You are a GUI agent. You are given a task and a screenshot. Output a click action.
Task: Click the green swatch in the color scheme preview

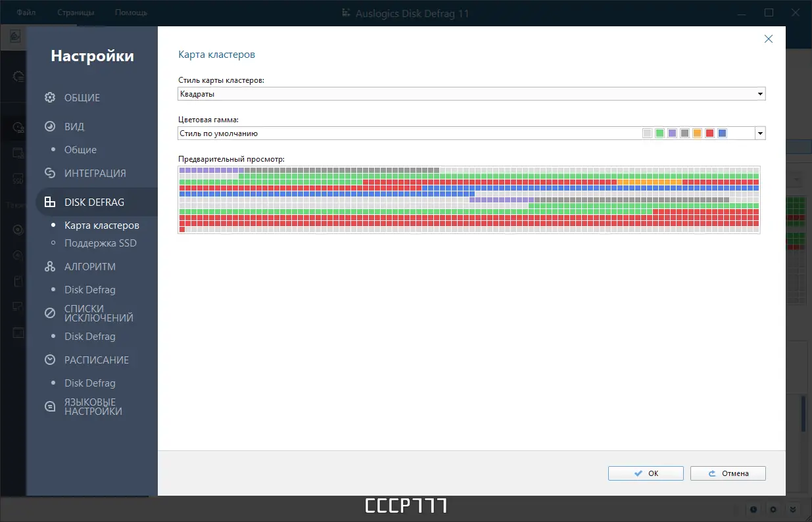point(659,133)
